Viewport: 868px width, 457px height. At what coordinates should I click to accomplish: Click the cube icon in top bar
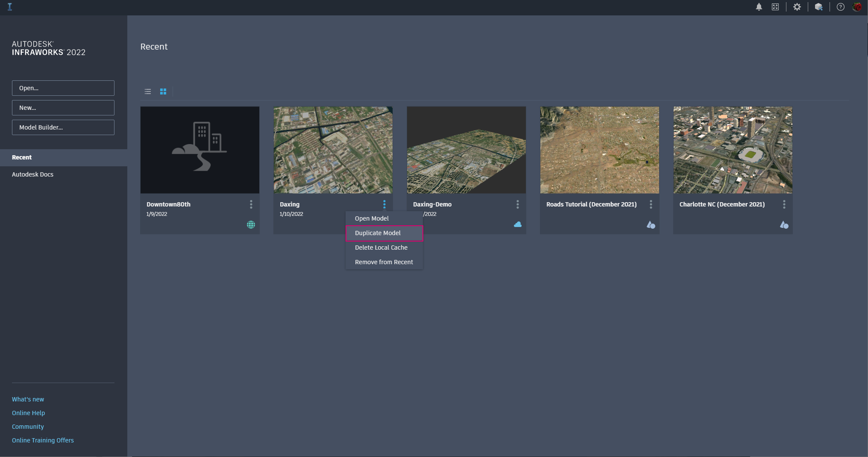tap(819, 7)
